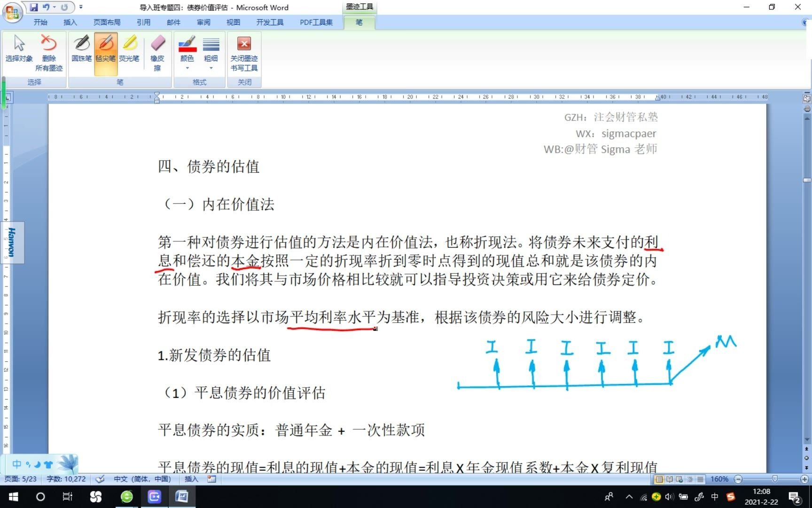Toggle the ruler display button above scrollbar

click(807, 99)
